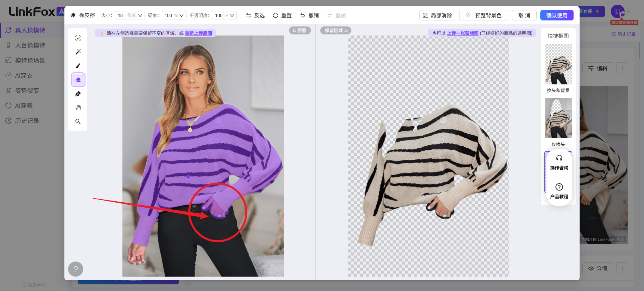
Task: Select the smart selection frame tool
Action: (x=78, y=38)
